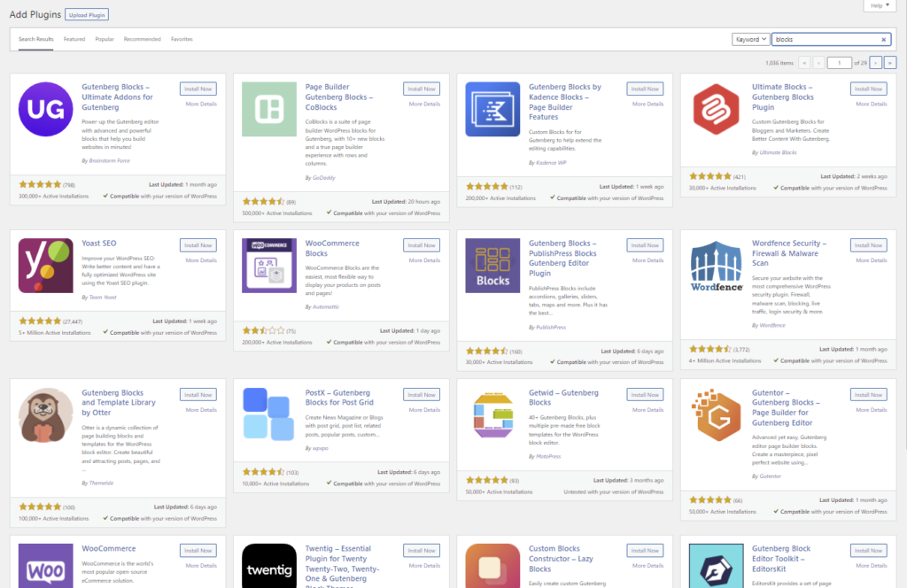Screen dimensions: 907x588
Task: Install the Yoast SEO plugin
Action: click(198, 245)
